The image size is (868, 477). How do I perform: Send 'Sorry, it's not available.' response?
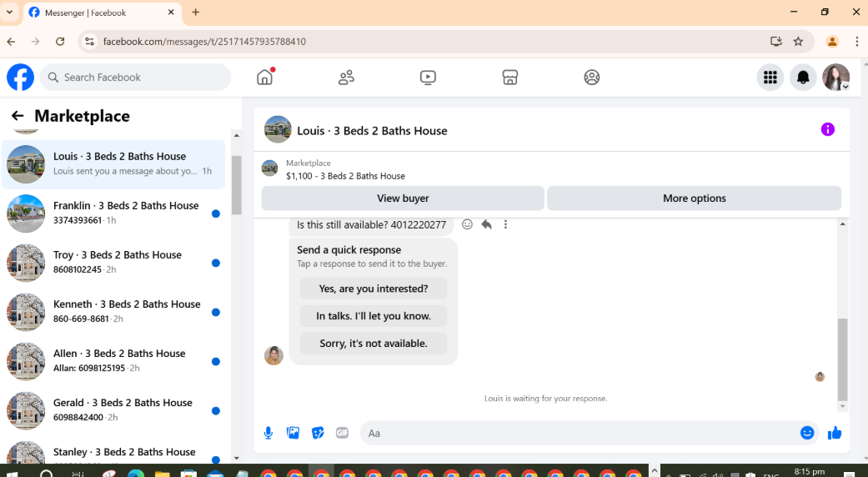click(x=374, y=344)
